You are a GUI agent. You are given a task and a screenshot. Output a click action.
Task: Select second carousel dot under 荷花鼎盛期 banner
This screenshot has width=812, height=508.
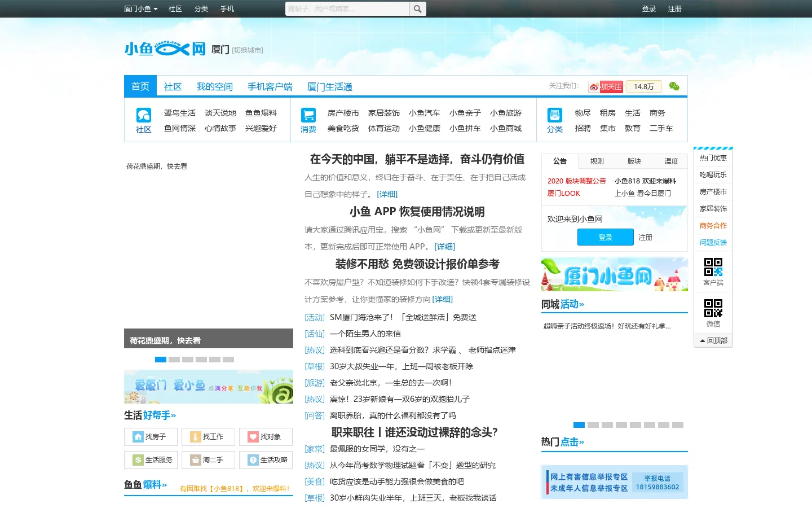[174, 360]
